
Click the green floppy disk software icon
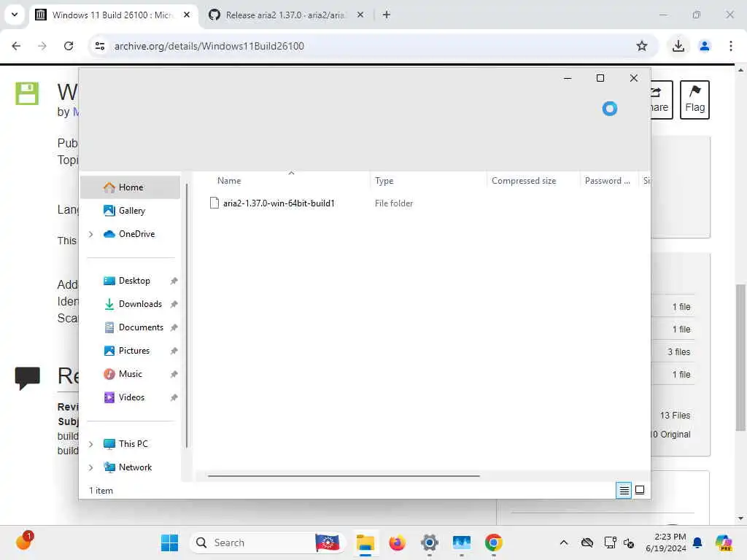tap(27, 93)
